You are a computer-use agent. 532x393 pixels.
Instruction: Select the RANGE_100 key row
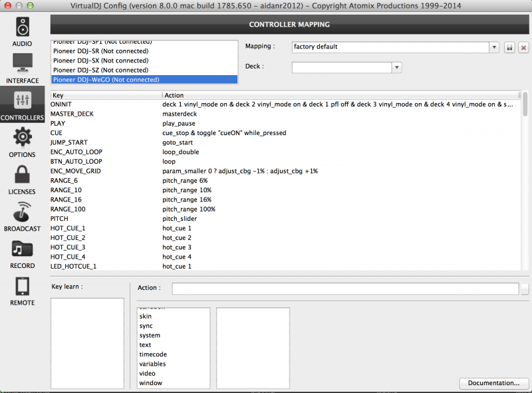pos(285,209)
